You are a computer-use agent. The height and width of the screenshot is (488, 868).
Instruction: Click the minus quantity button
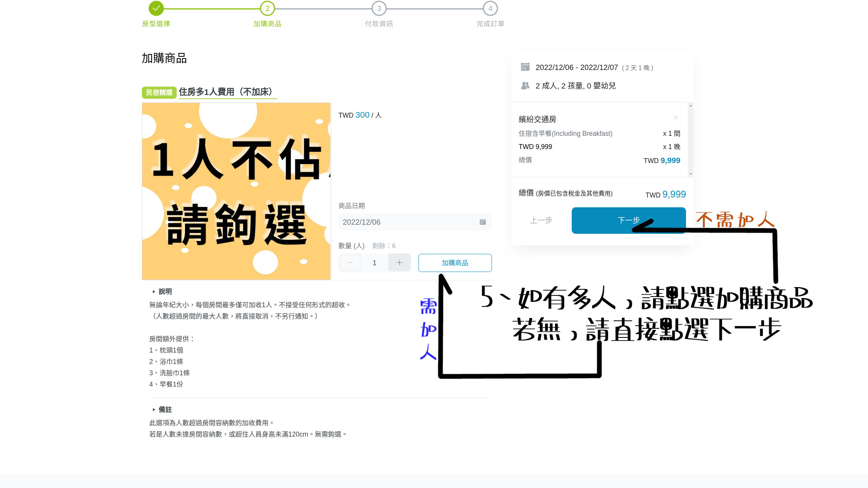point(350,263)
